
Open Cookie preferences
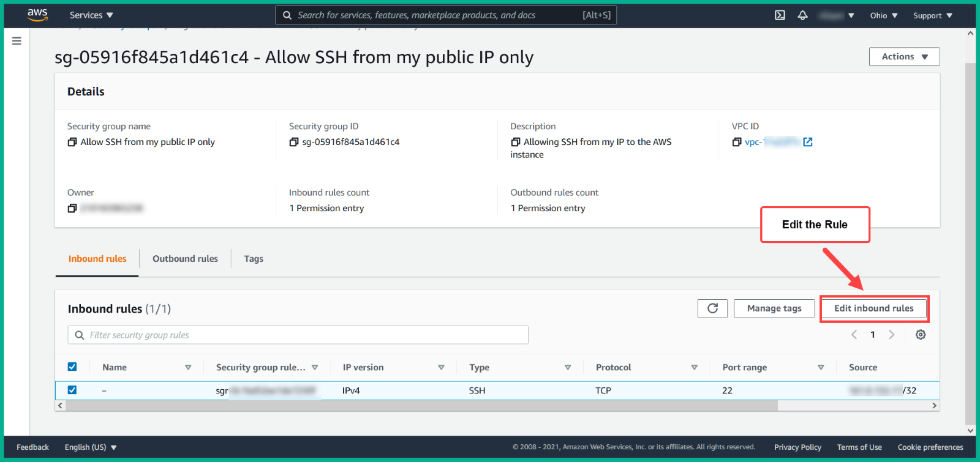[x=930, y=447]
